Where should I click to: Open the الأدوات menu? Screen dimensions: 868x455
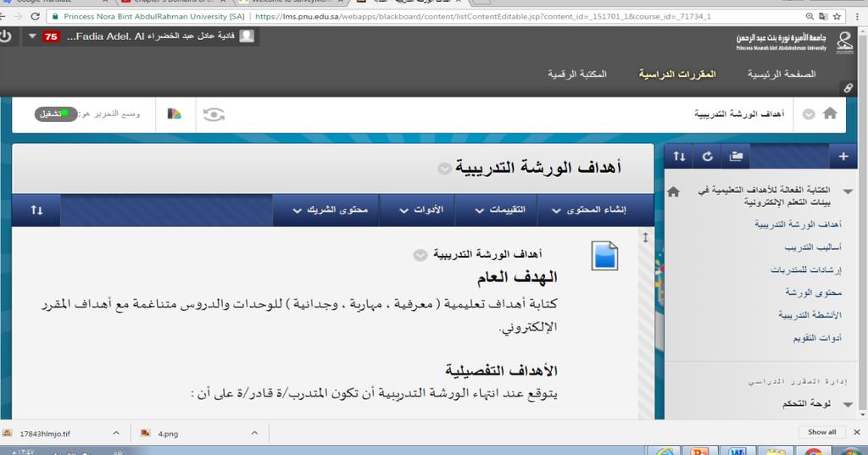tap(420, 210)
